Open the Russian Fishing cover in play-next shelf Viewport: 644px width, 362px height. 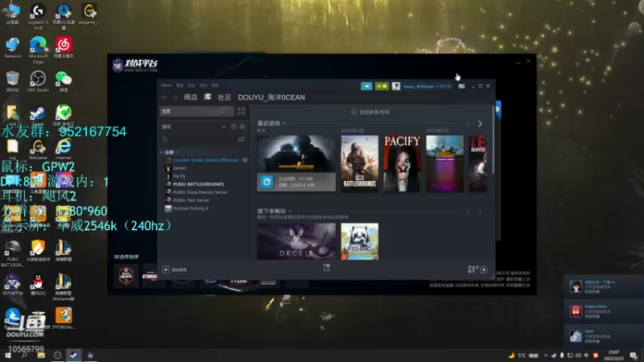coord(359,241)
